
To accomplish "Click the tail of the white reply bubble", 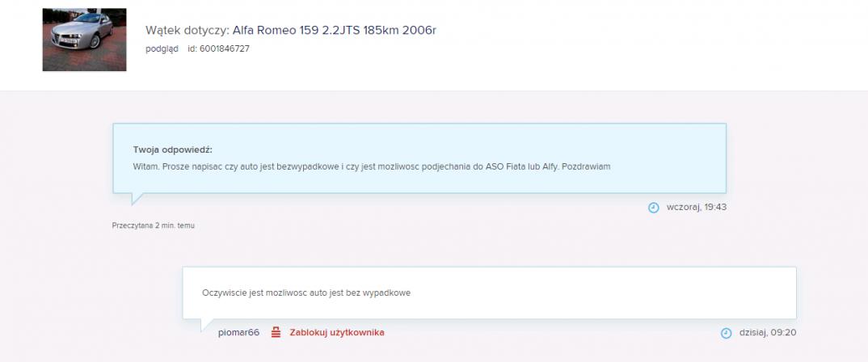I will point(206,325).
